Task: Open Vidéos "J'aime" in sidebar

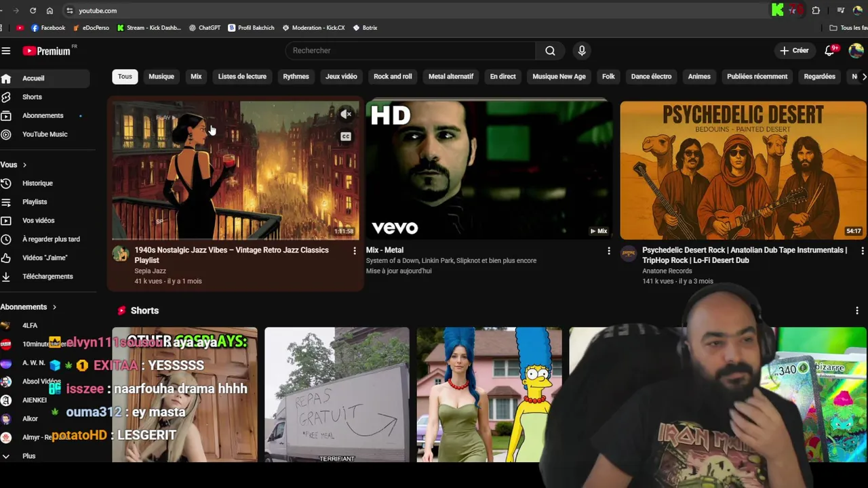Action: (x=44, y=258)
